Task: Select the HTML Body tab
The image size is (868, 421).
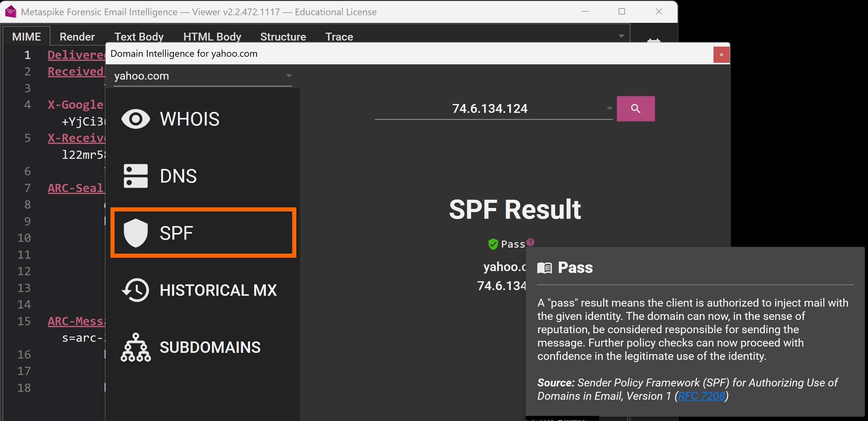Action: pyautogui.click(x=212, y=36)
